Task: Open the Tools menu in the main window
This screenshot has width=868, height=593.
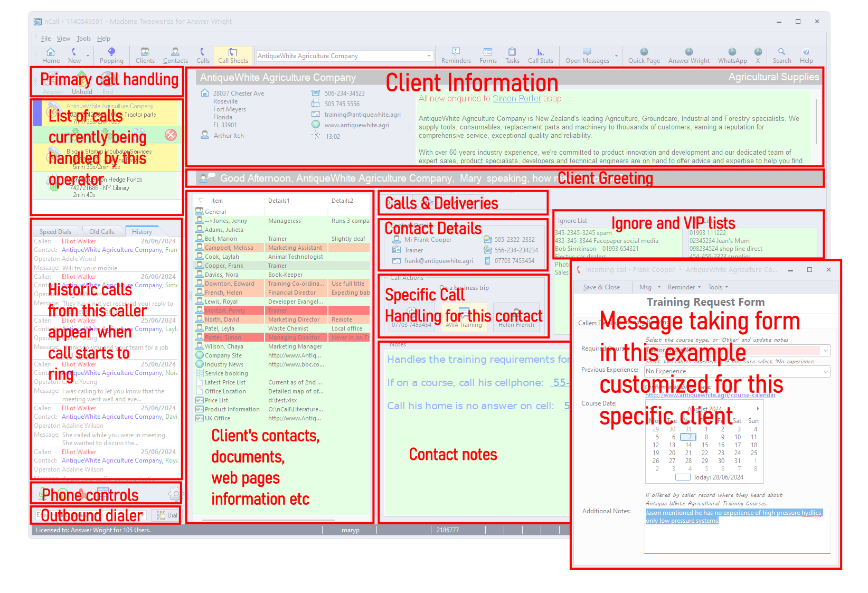Action: click(83, 39)
